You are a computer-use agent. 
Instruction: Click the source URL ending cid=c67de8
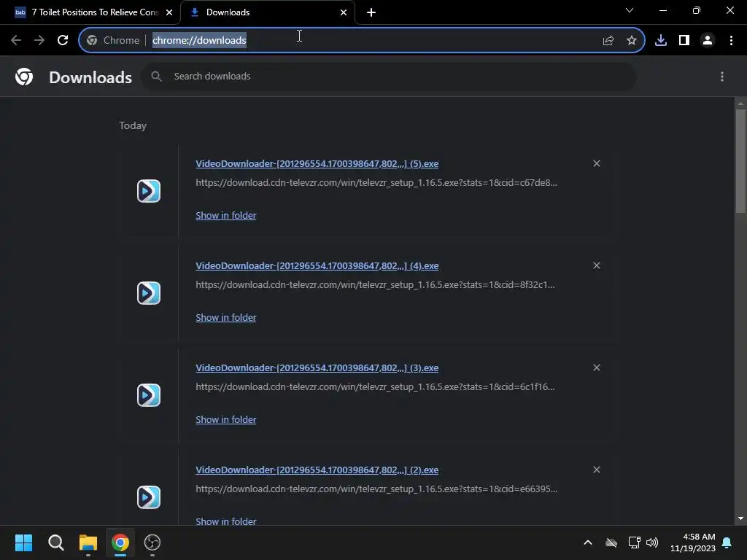point(376,183)
